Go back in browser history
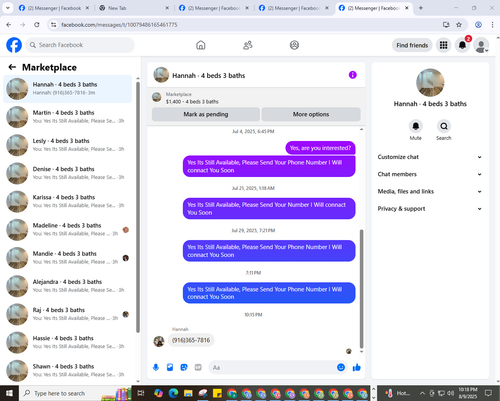This screenshot has height=401, width=500. pos(9,25)
